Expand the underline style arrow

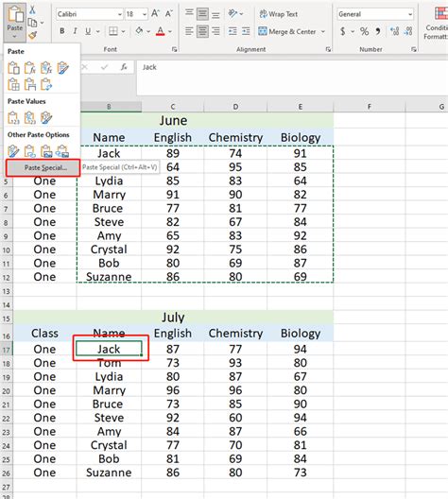tap(98, 31)
